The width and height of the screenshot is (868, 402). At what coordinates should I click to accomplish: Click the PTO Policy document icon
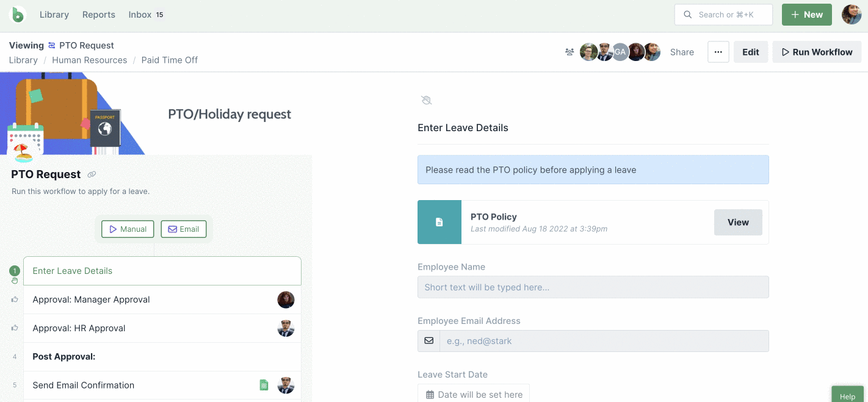coord(439,222)
